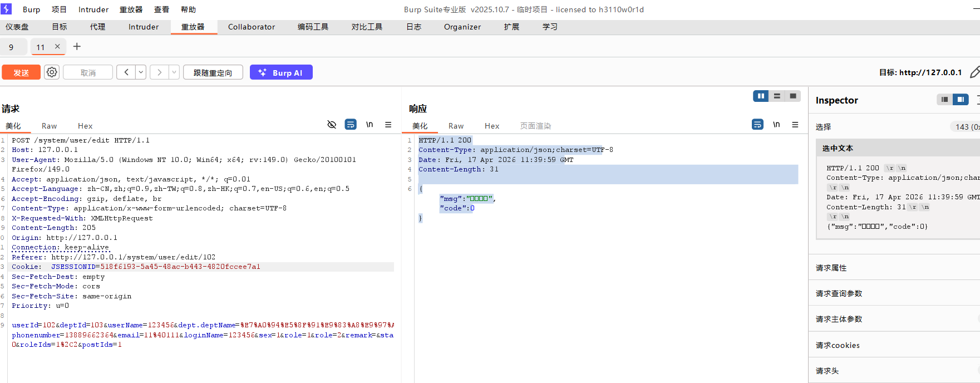This screenshot has height=383, width=980.
Task: Select request Hex view tab
Action: click(85, 126)
